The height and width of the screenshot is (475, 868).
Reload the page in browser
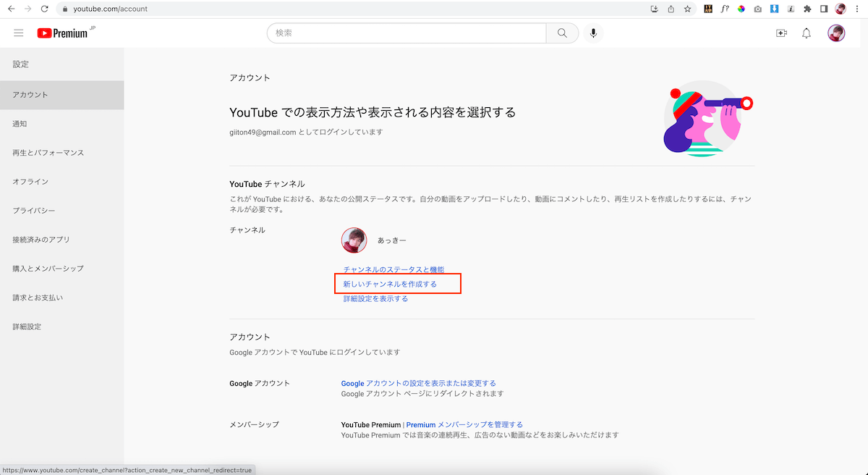[45, 9]
